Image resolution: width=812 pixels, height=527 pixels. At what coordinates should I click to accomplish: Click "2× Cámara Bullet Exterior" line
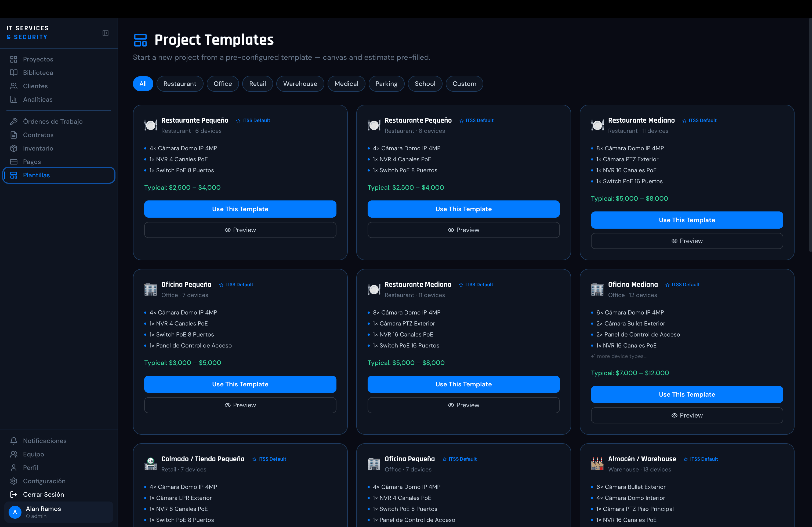point(630,324)
